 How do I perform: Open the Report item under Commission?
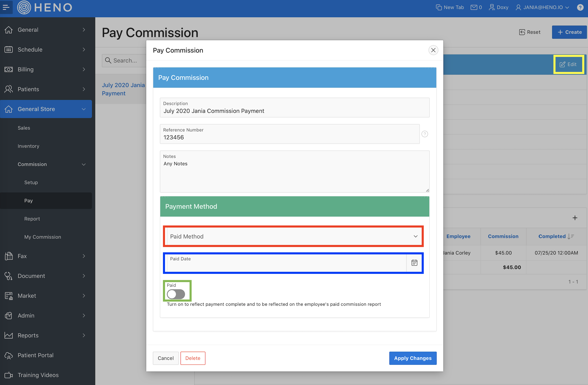32,219
